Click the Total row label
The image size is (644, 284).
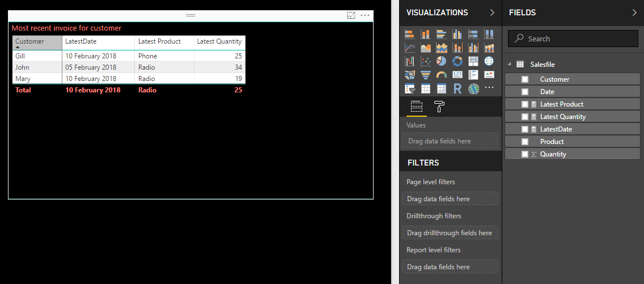click(23, 90)
